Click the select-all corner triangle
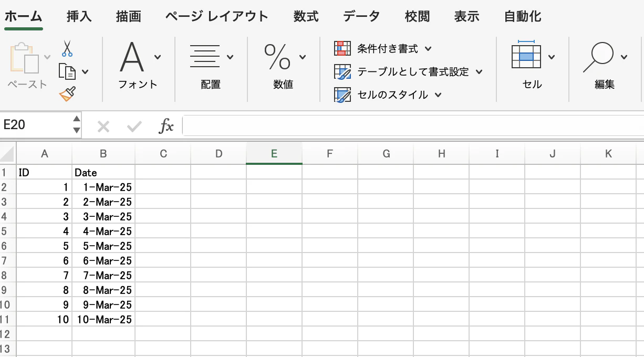 pos(7,154)
